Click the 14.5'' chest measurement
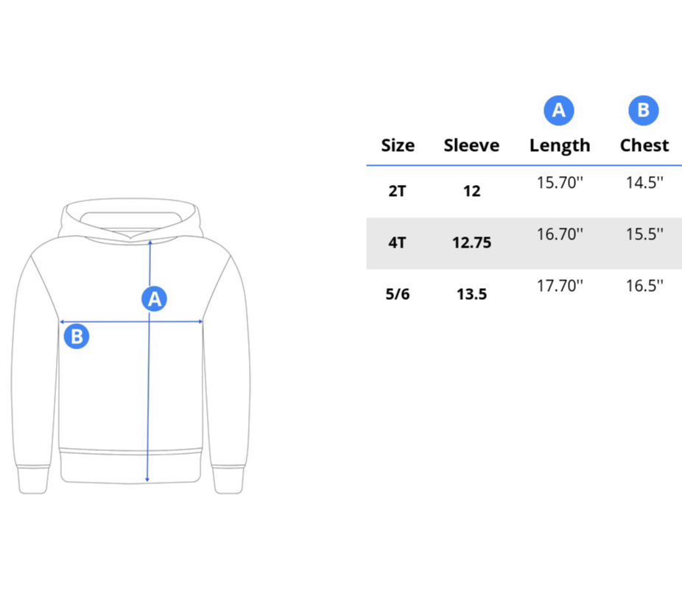Image resolution: width=682 pixels, height=616 pixels. click(644, 183)
